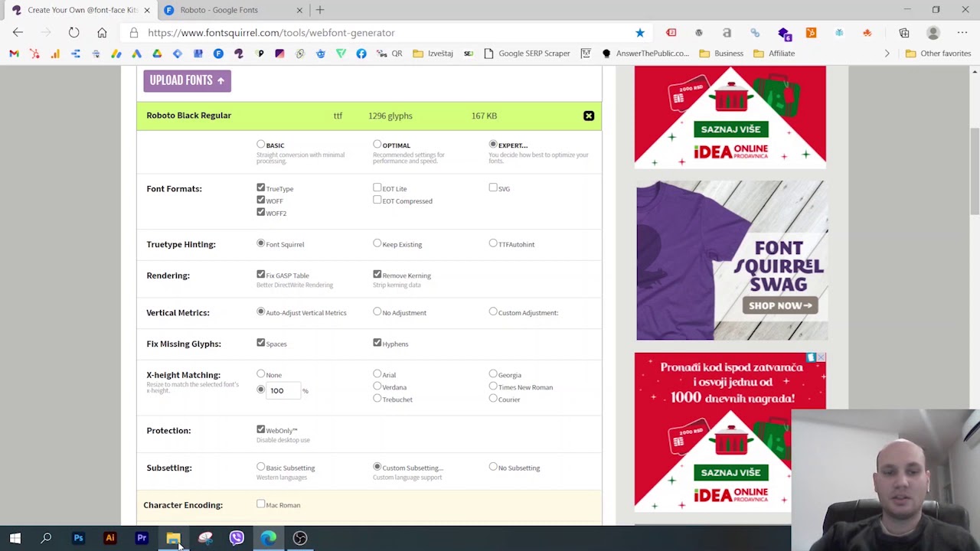Viewport: 980px width, 551px height.
Task: Uncheck the WOFF2 font format
Action: tap(261, 212)
